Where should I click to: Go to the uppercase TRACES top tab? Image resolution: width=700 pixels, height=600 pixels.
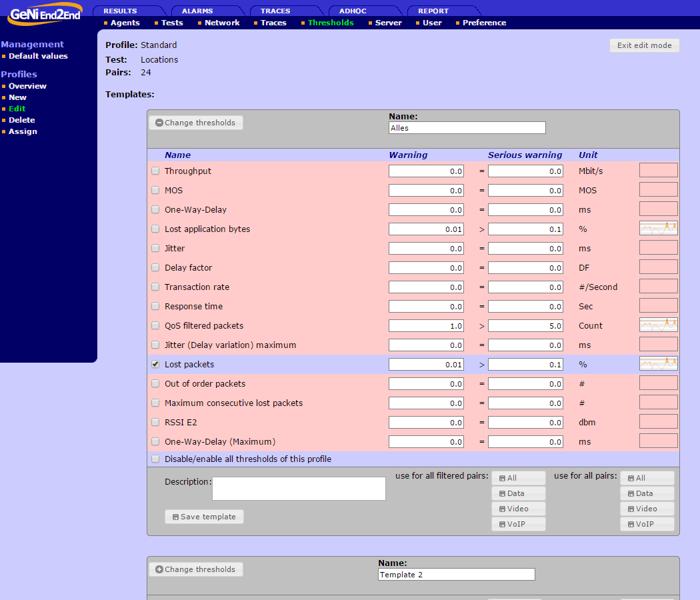(x=275, y=11)
